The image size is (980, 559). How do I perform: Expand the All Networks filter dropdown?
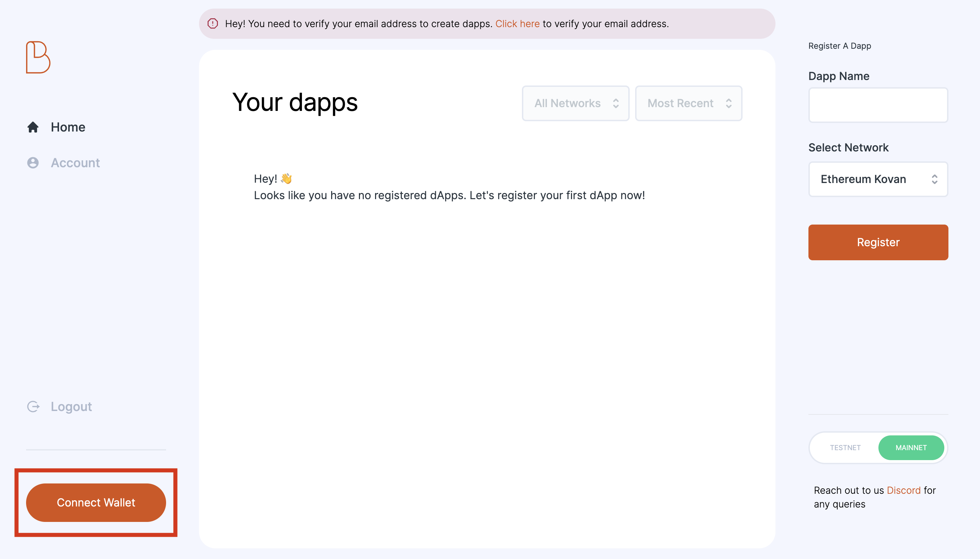point(576,103)
